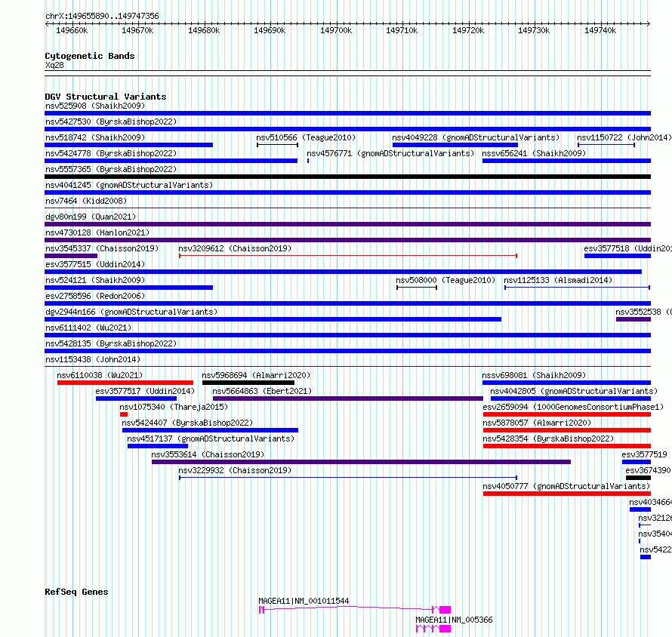Click the nsv5424778 (ByrskaBishop2022) label
This screenshot has height=637, width=672.
(x=111, y=153)
